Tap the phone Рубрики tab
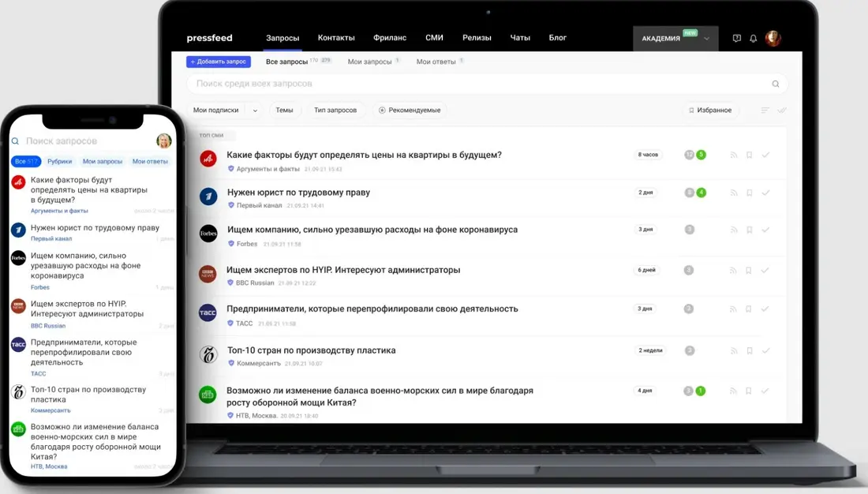868x494 pixels. [59, 161]
